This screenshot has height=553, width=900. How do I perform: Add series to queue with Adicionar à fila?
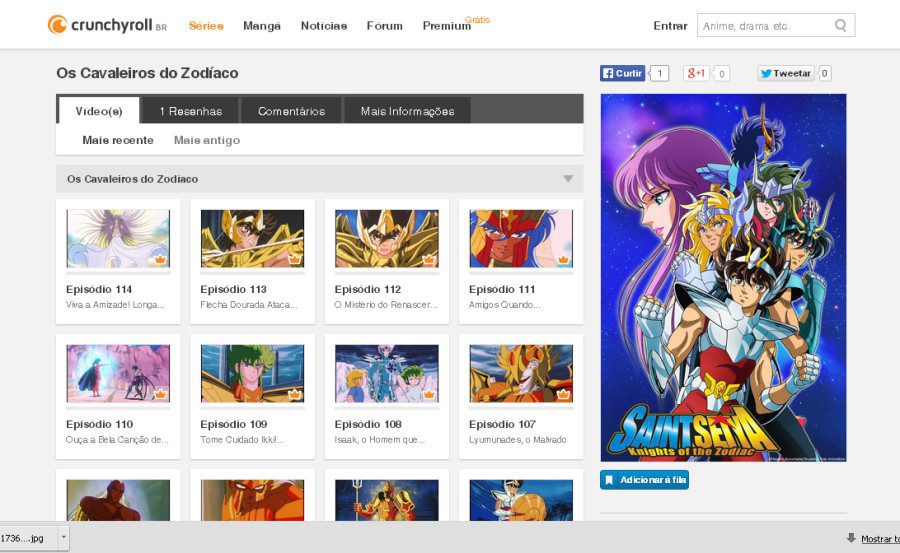(645, 480)
